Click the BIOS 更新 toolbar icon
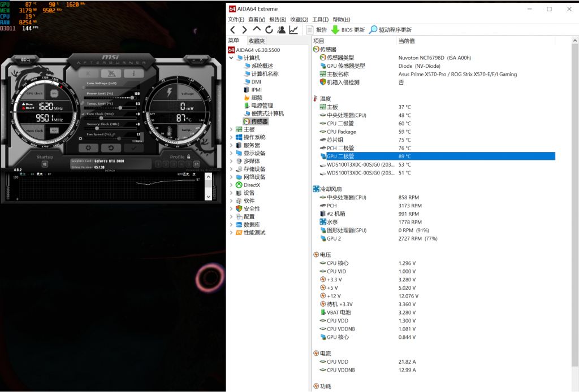 (x=335, y=29)
